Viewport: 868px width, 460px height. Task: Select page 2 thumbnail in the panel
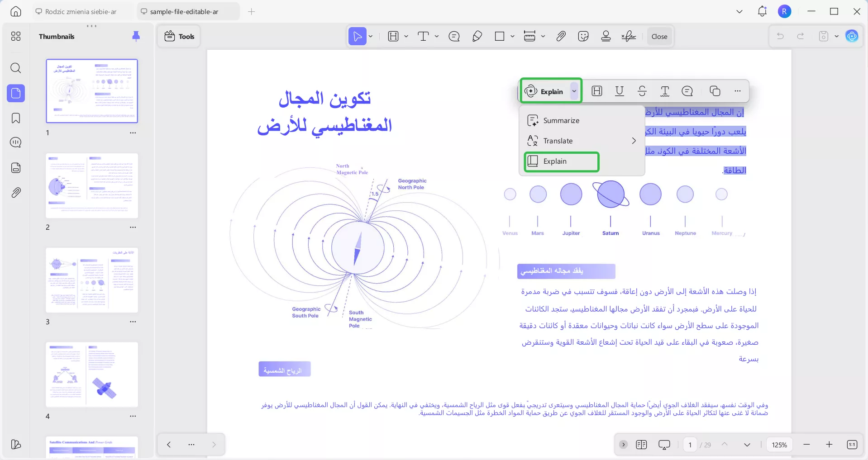[92, 185]
